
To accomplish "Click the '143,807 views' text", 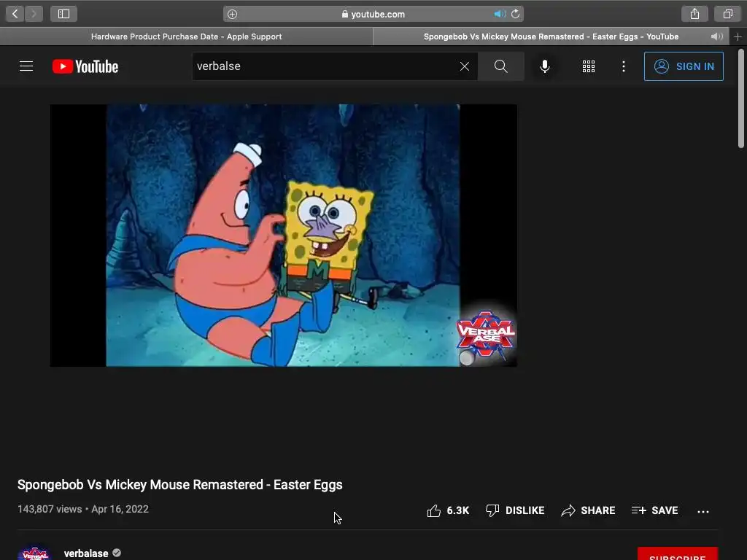I will [50, 509].
